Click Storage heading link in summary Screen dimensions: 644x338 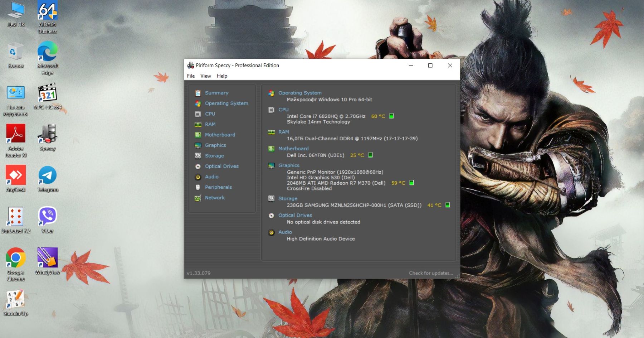click(288, 198)
